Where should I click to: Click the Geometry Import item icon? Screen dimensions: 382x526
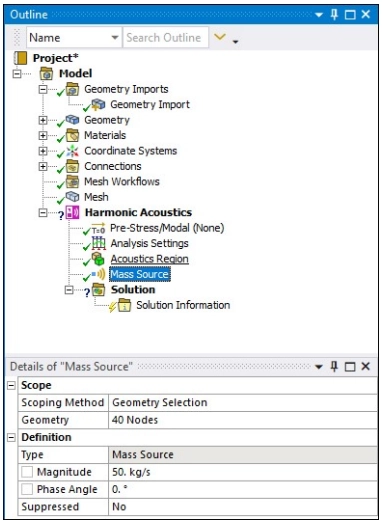click(99, 104)
